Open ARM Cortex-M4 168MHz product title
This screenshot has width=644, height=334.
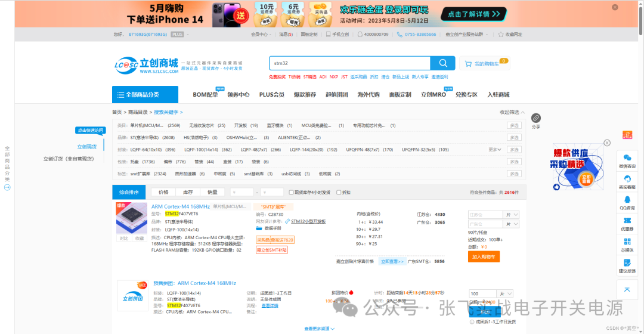[180, 206]
